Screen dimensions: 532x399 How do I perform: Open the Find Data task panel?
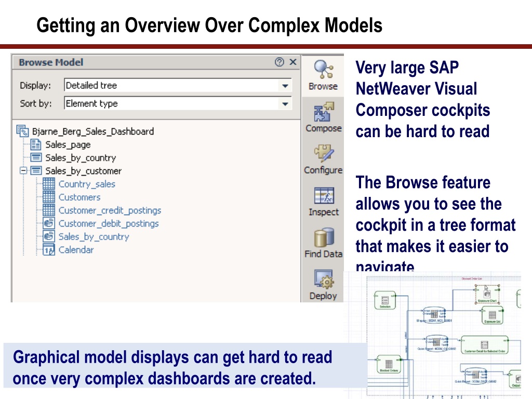(x=323, y=243)
